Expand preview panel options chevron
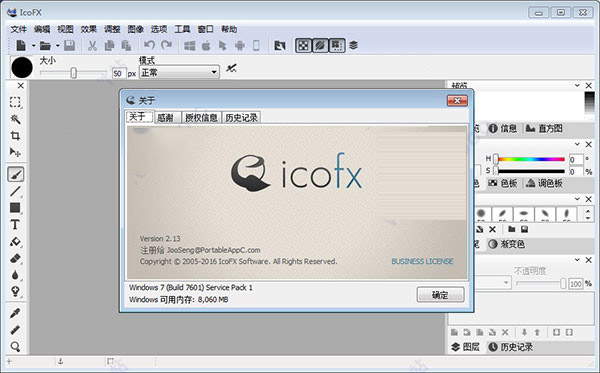 click(577, 85)
